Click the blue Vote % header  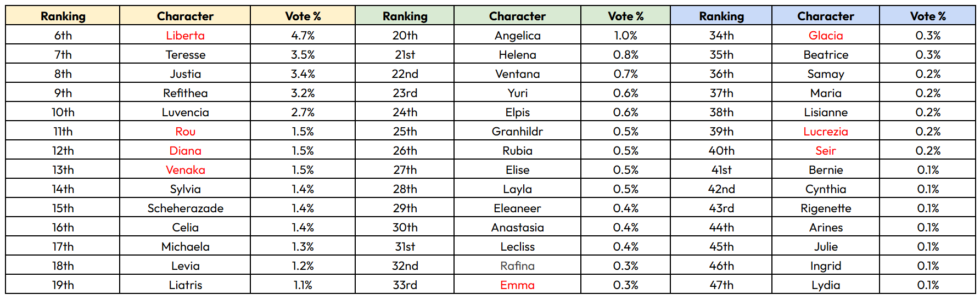[927, 16]
